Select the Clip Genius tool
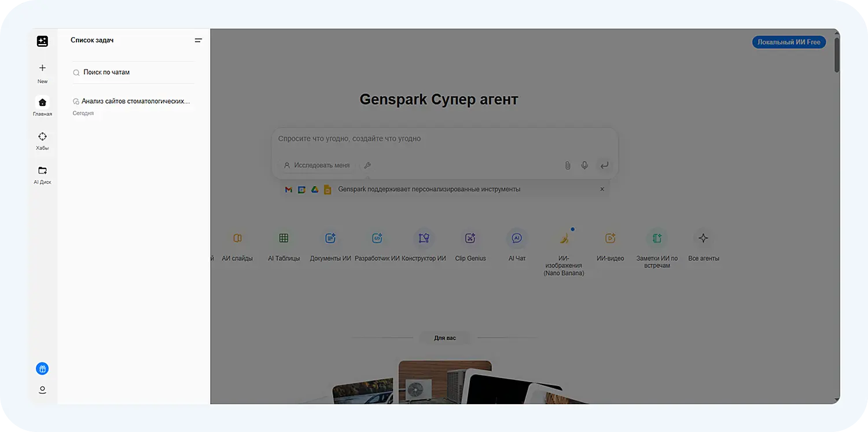868x432 pixels. [x=470, y=238]
